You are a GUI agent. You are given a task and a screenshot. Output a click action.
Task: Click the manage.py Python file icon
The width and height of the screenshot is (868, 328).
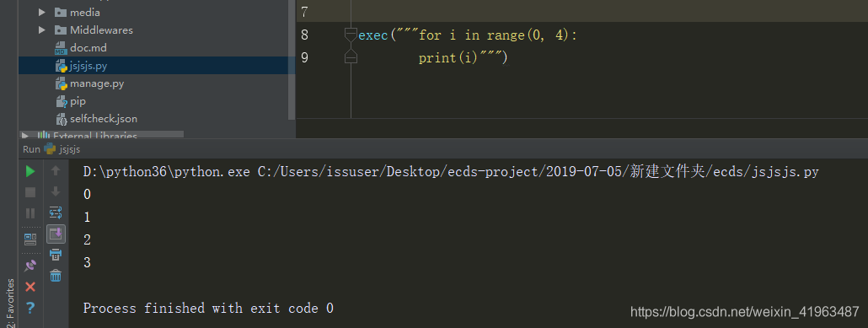pos(61,83)
